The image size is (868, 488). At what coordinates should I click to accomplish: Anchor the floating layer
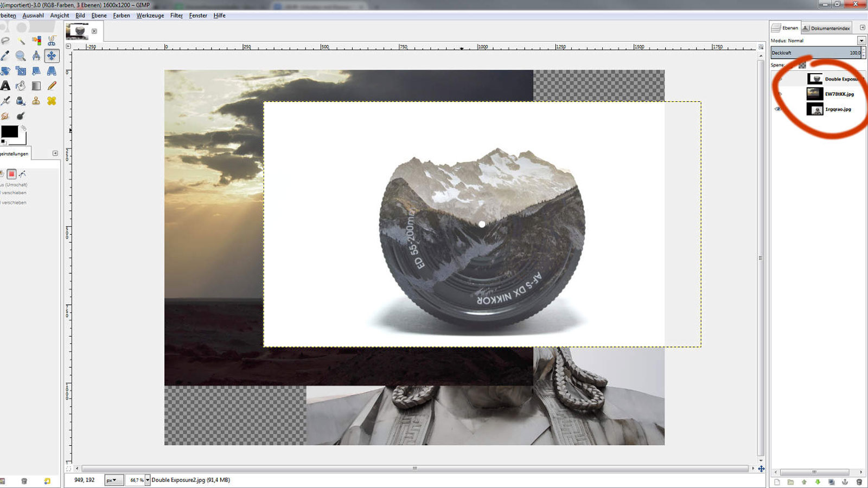tap(845, 481)
